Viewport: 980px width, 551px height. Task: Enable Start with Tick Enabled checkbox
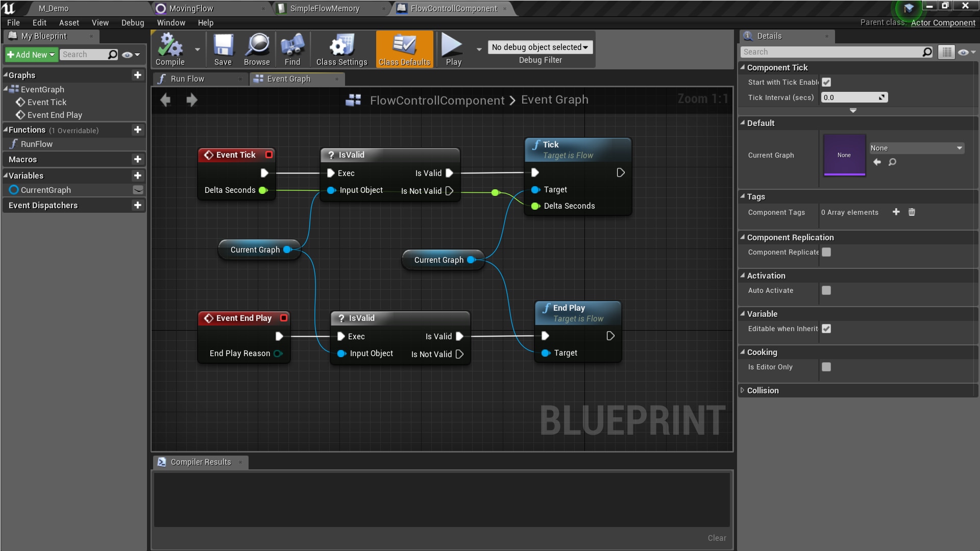[826, 82]
